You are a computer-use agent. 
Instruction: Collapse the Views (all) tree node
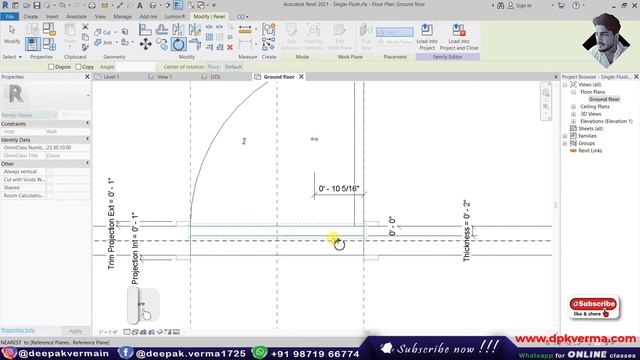pos(565,84)
